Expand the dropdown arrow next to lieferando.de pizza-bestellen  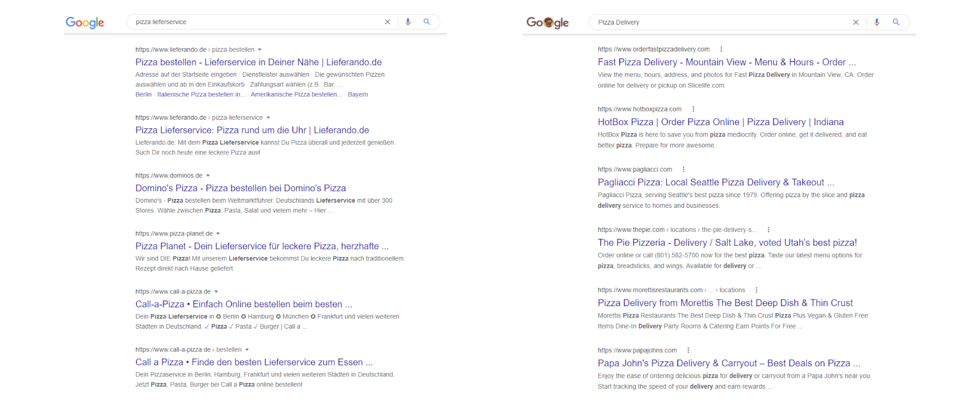click(x=260, y=50)
